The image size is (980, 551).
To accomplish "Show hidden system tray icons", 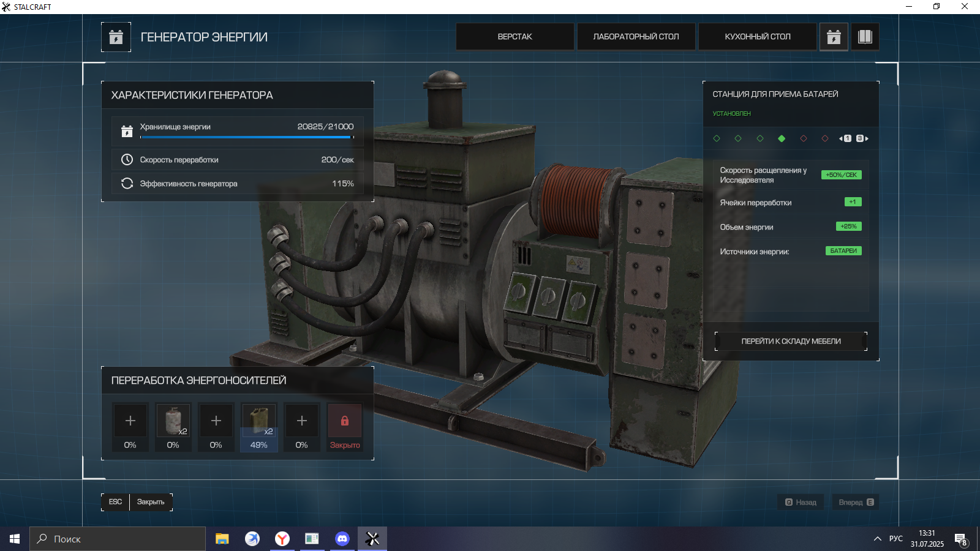I will click(x=877, y=539).
